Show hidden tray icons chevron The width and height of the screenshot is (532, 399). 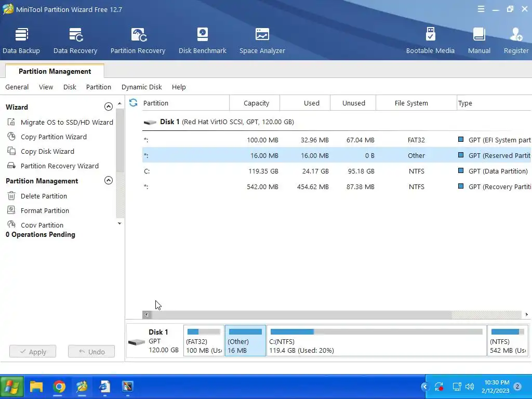425,387
